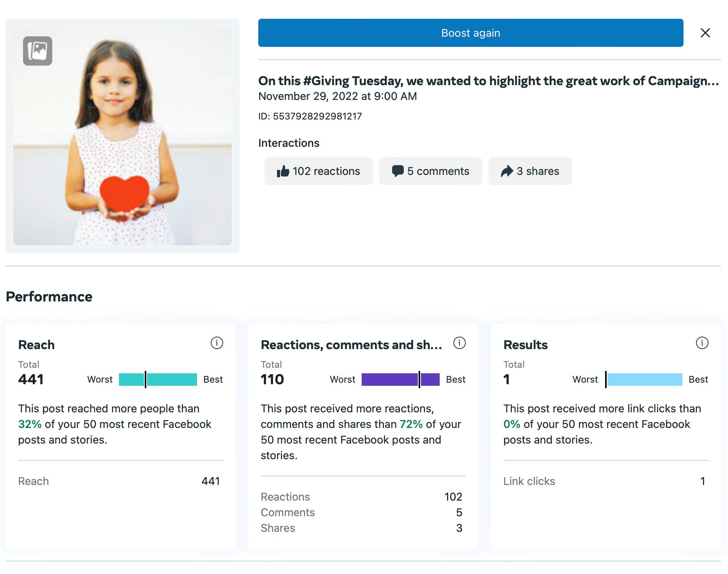728x574 pixels.
Task: Show info for the Reach card
Action: (217, 343)
